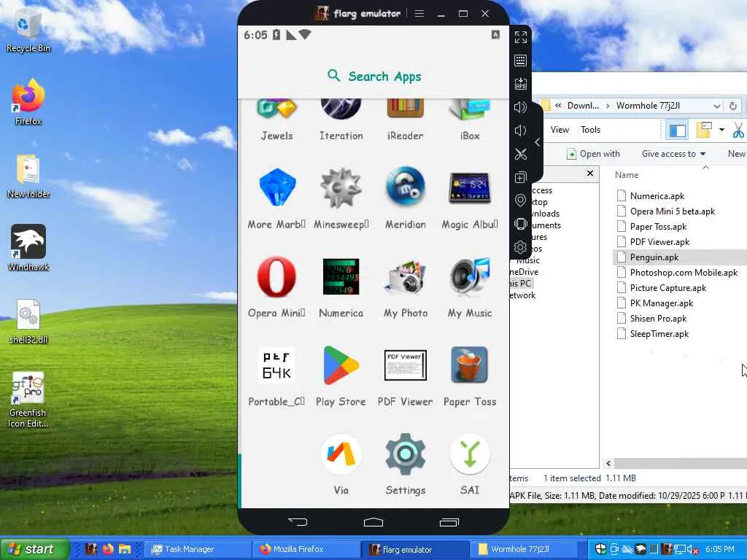
Task: Open the View menu in Explorer
Action: (x=560, y=130)
